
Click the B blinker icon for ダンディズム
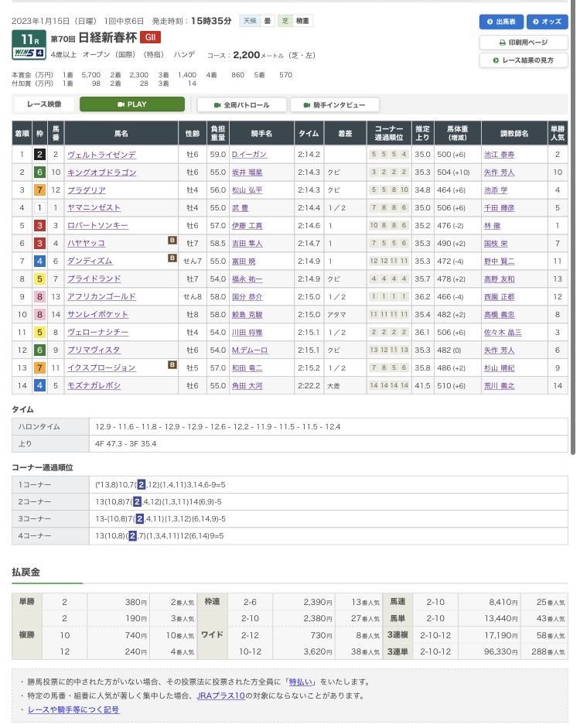click(172, 258)
